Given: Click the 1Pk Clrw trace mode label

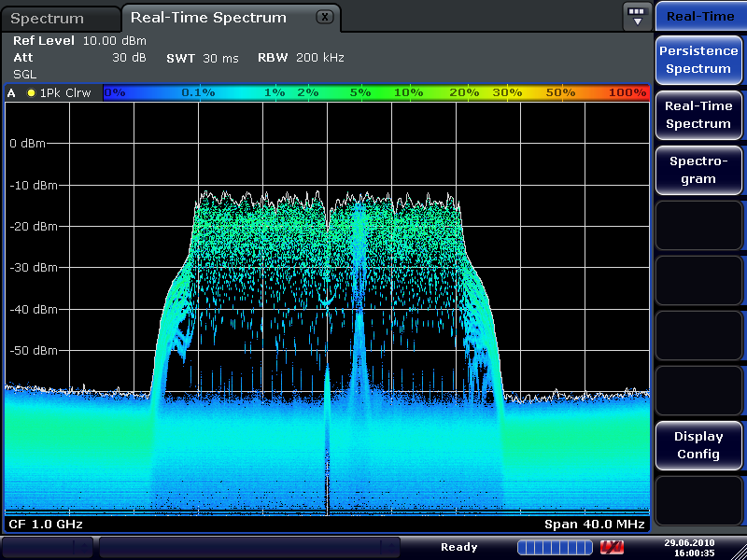Looking at the screenshot, I should pos(63,93).
